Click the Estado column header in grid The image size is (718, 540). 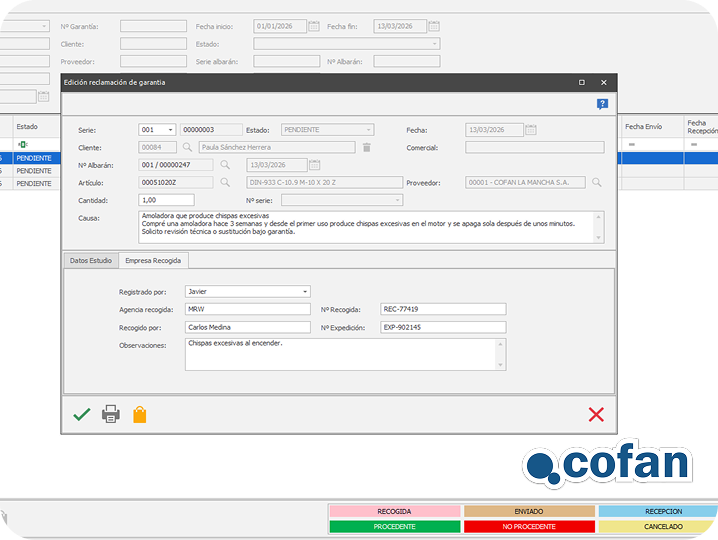point(37,126)
